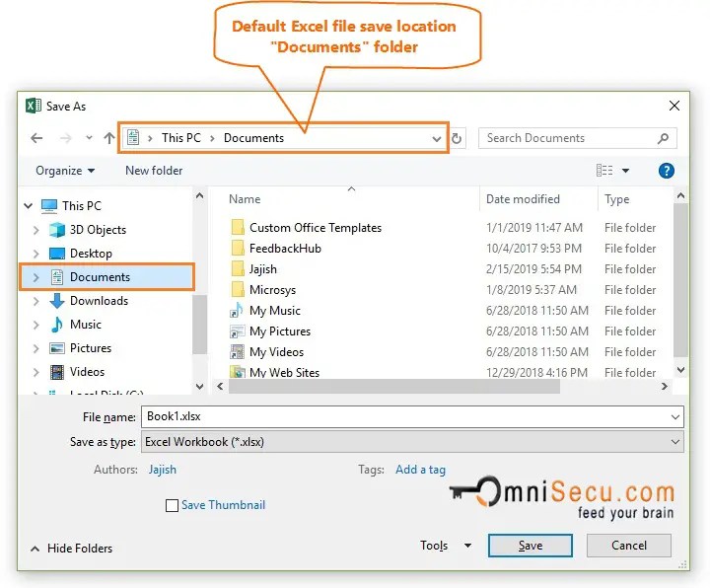This screenshot has width=710, height=588.
Task: Sort by Date modified column
Action: pos(523,199)
